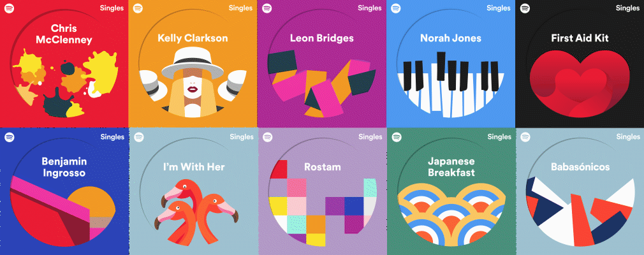This screenshot has width=644, height=255.
Task: Open the Norah Jones piano keys artwork
Action: 451,84
